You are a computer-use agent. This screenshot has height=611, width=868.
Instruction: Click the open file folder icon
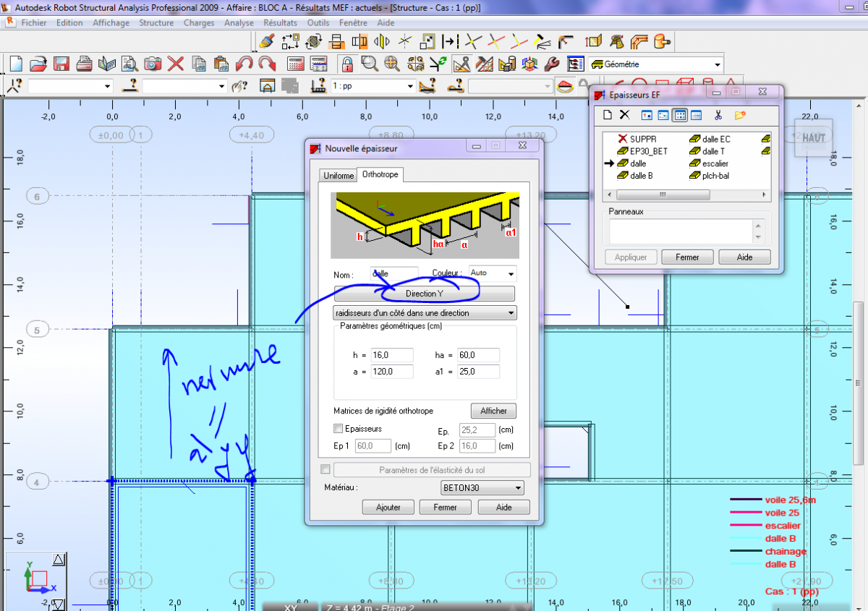(38, 64)
